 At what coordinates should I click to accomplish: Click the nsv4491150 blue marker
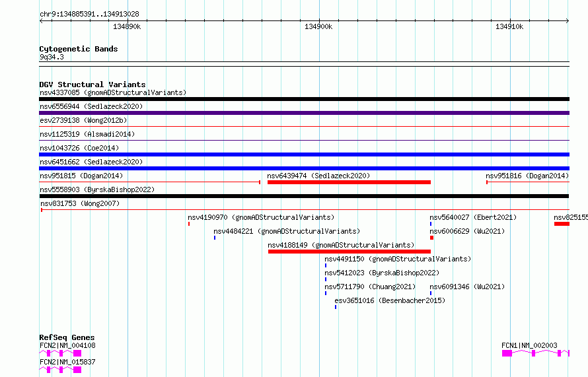click(326, 265)
